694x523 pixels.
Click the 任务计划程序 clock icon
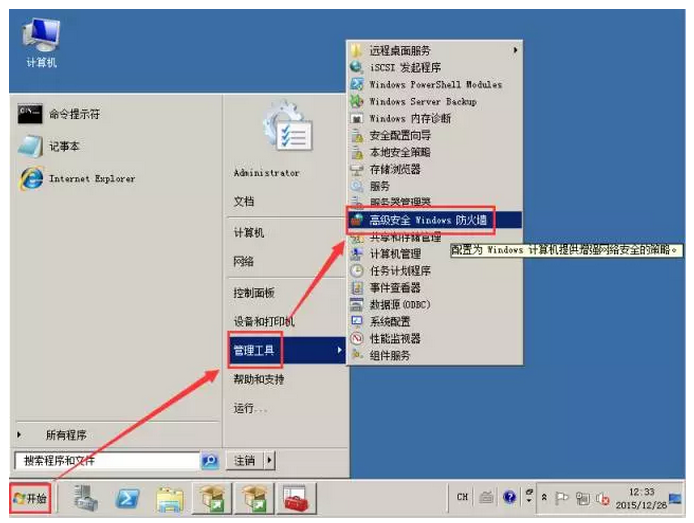coord(356,270)
